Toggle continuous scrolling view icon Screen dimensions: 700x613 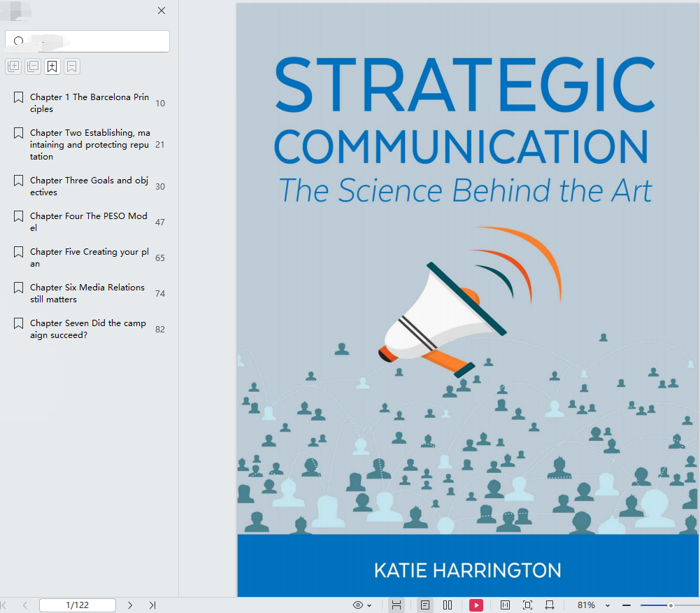tap(397, 605)
